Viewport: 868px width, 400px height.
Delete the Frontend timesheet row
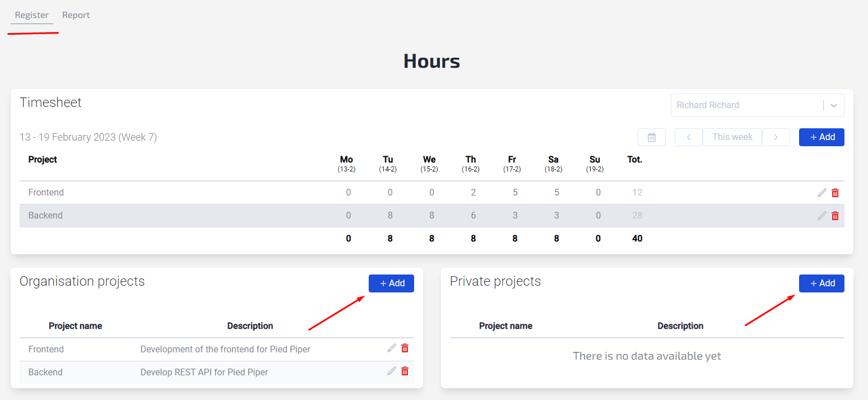point(835,193)
